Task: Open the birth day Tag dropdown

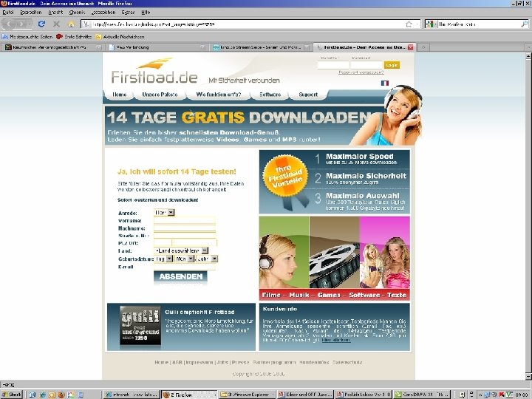Action: [163, 259]
